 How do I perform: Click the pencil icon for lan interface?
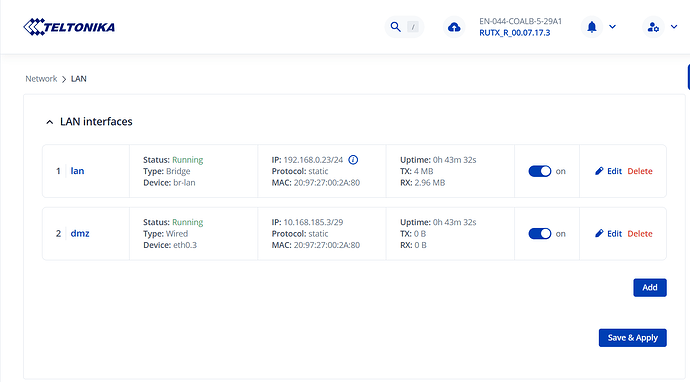click(x=599, y=171)
